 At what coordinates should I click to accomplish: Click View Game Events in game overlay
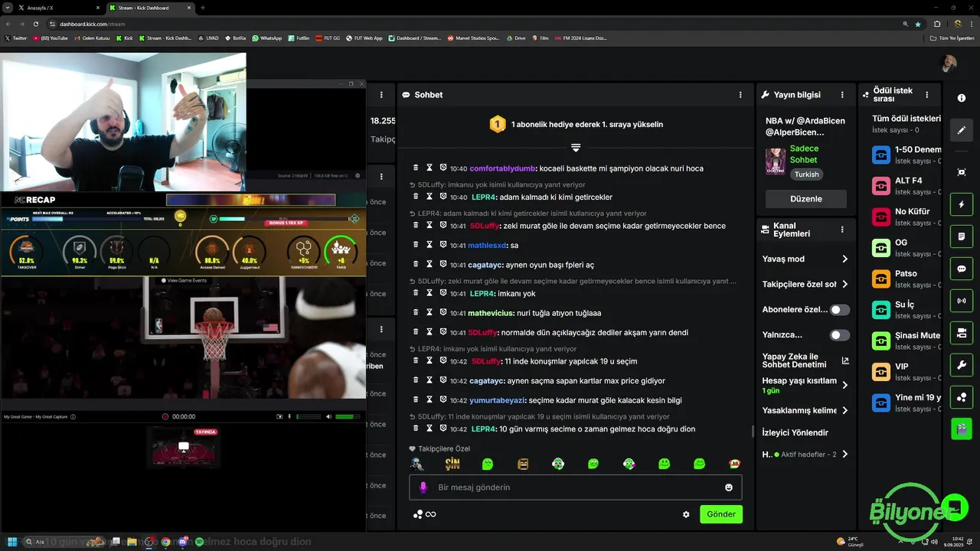coord(184,281)
